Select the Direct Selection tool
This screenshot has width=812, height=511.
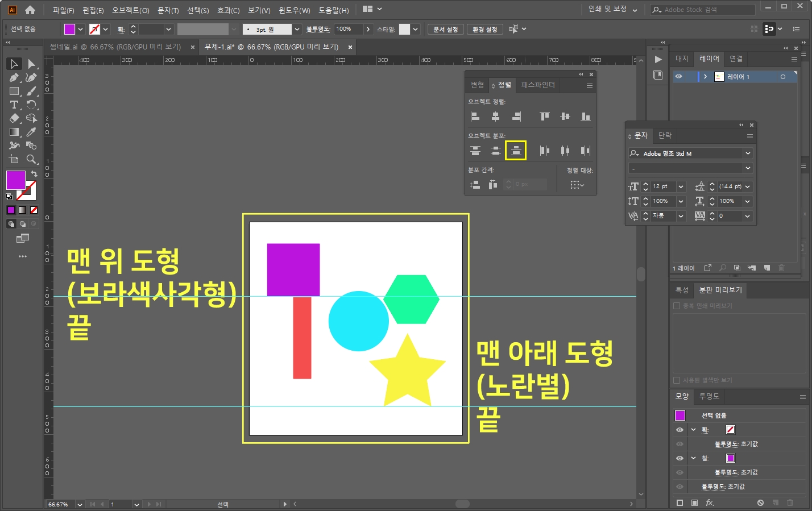click(x=31, y=64)
